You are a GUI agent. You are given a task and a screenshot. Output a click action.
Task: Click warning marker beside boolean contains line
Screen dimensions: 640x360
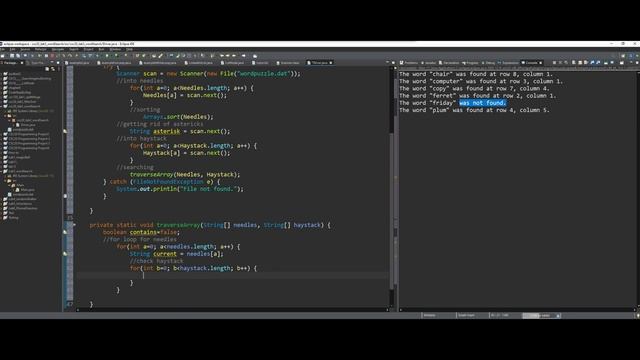[65, 232]
